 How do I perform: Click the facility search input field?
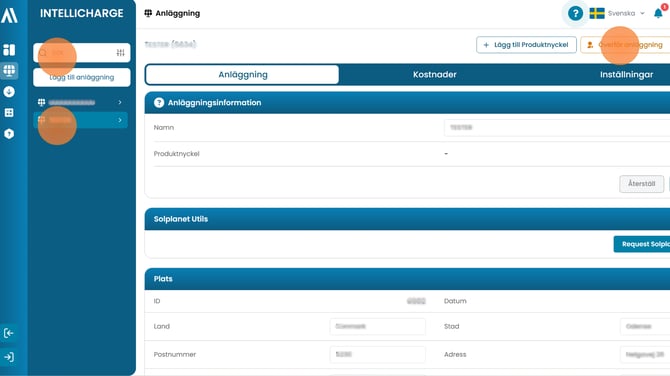coord(82,53)
